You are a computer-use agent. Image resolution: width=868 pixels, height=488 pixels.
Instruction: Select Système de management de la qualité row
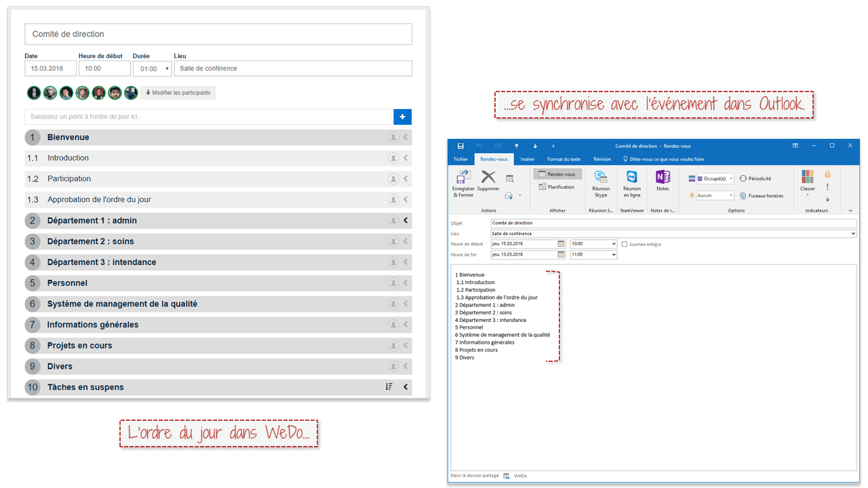(x=218, y=304)
